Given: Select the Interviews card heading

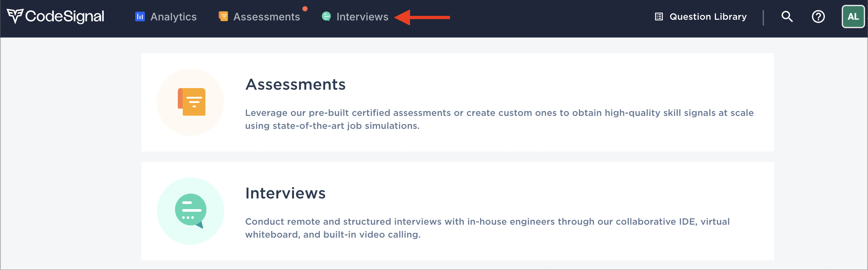Looking at the screenshot, I should tap(285, 193).
